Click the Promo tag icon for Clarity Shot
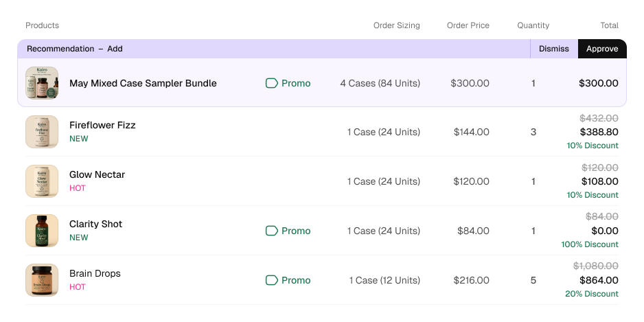This screenshot has height=322, width=644. pyautogui.click(x=272, y=231)
